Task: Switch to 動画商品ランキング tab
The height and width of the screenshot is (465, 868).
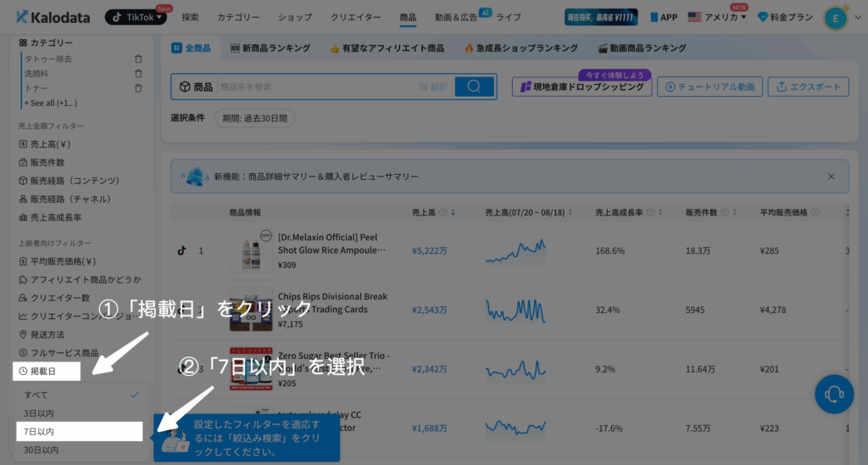Action: pos(643,48)
